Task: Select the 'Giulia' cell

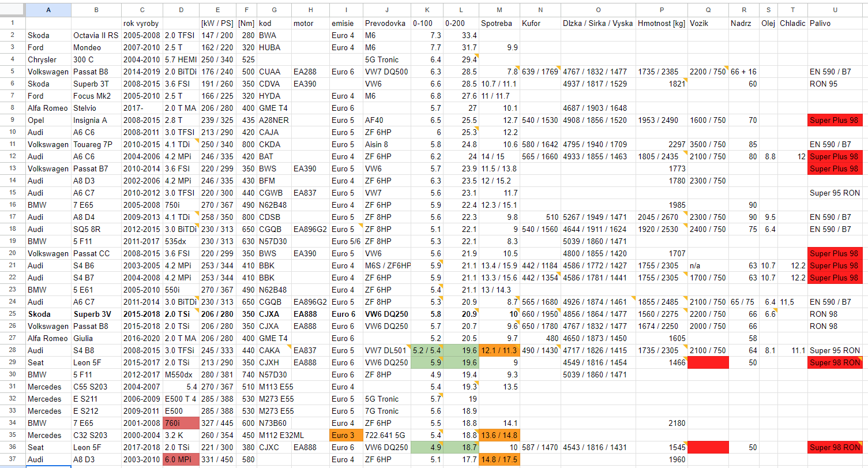Action: click(x=96, y=338)
